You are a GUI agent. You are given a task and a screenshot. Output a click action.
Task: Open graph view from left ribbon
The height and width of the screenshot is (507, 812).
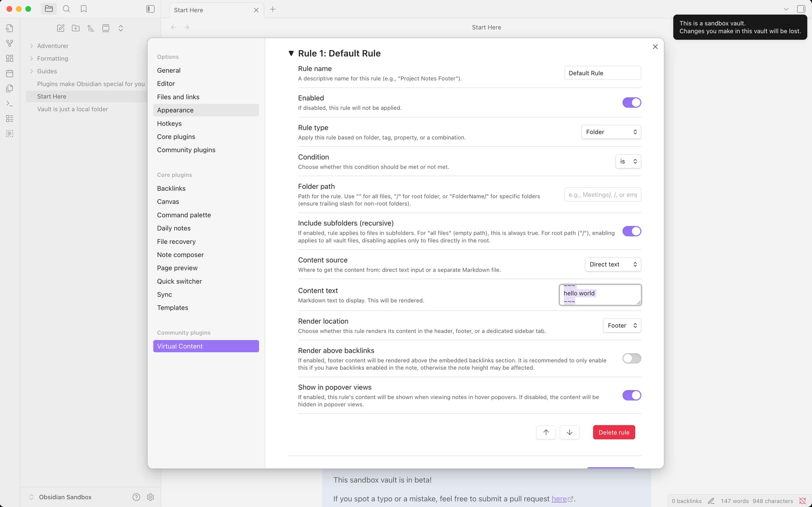(x=10, y=43)
